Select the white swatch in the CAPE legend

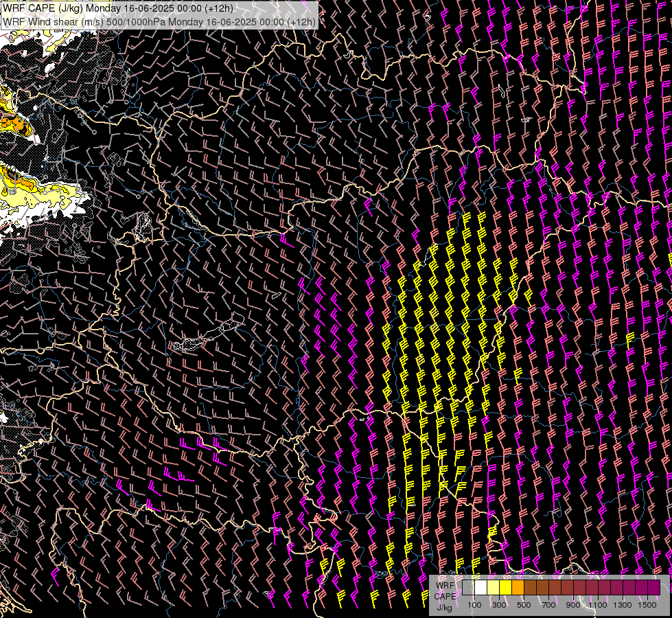pyautogui.click(x=481, y=587)
